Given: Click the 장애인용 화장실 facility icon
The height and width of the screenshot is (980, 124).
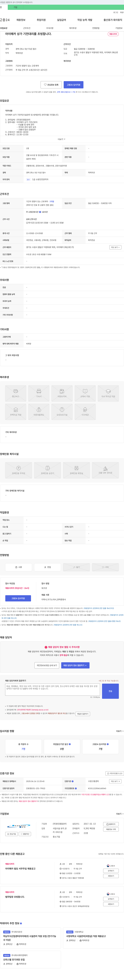Looking at the screenshot, I should coord(76,470).
